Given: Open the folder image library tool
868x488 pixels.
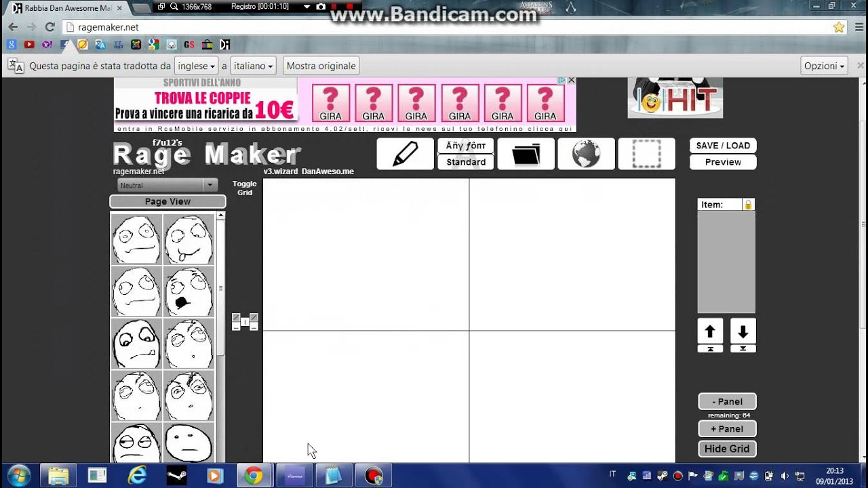Looking at the screenshot, I should pyautogui.click(x=526, y=154).
